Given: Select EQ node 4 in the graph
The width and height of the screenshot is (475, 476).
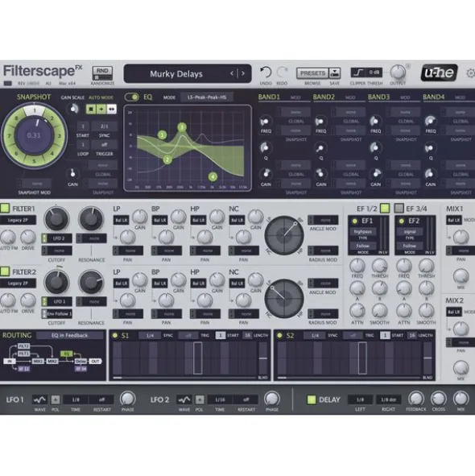Looking at the screenshot, I should click(213, 176).
